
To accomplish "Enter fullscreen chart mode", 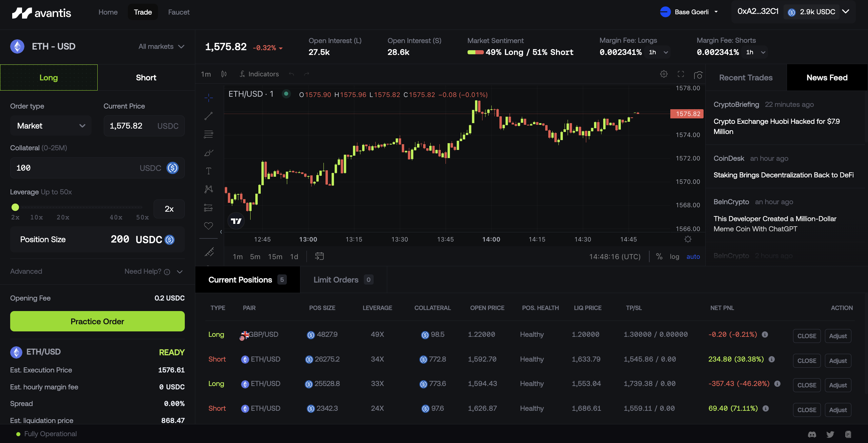I will tap(681, 74).
